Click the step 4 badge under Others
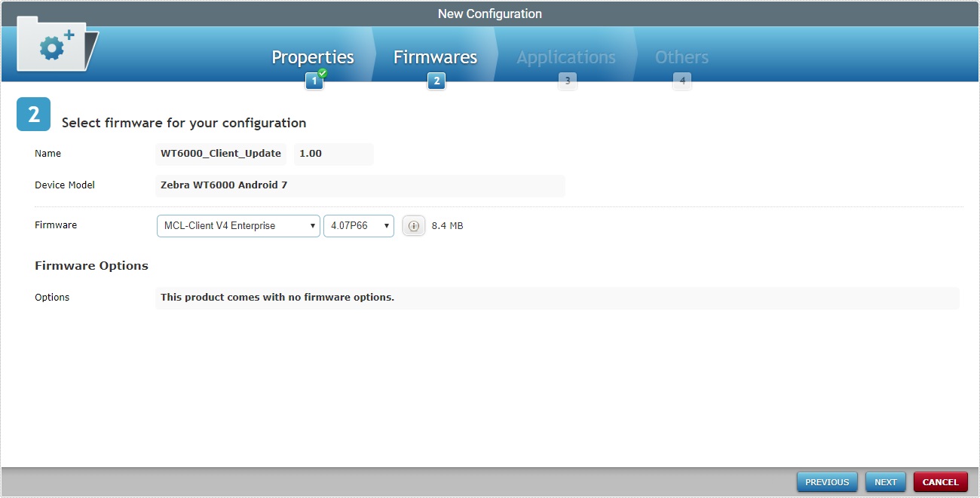 (682, 81)
